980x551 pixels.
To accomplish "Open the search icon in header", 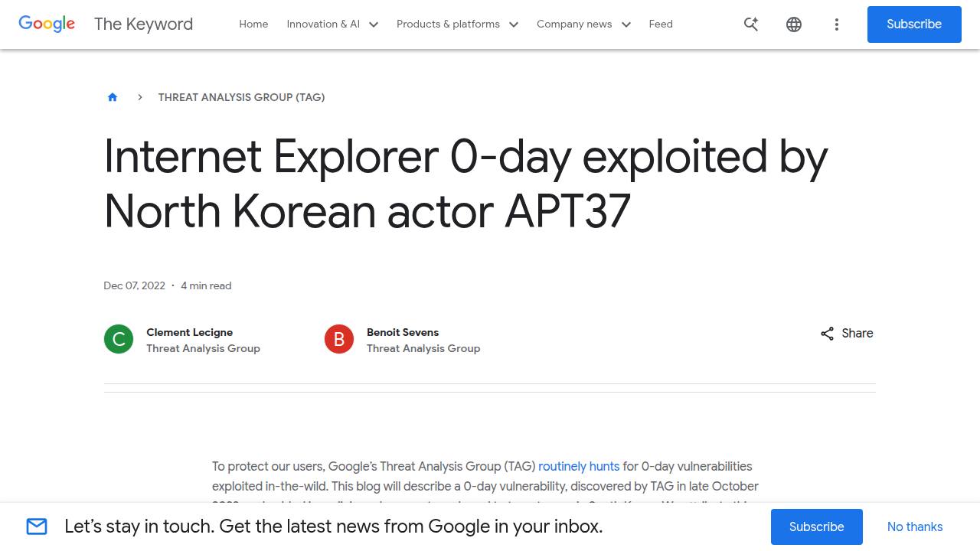I will (x=751, y=24).
